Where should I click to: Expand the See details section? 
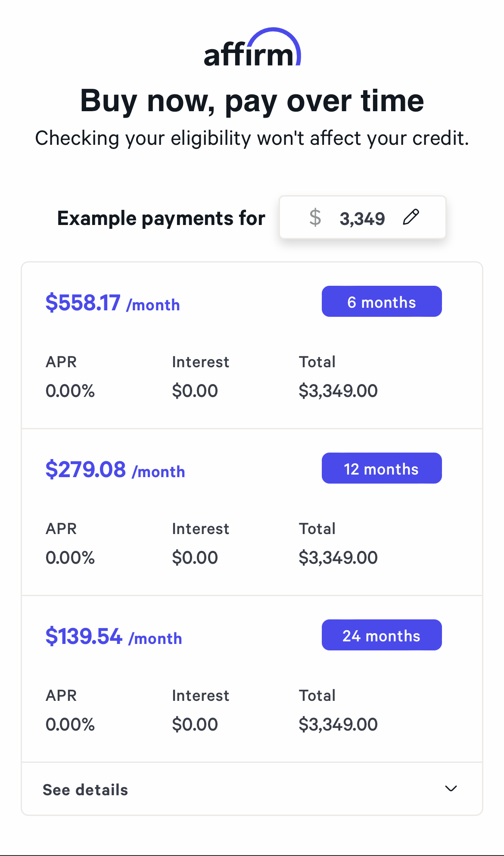click(x=85, y=790)
